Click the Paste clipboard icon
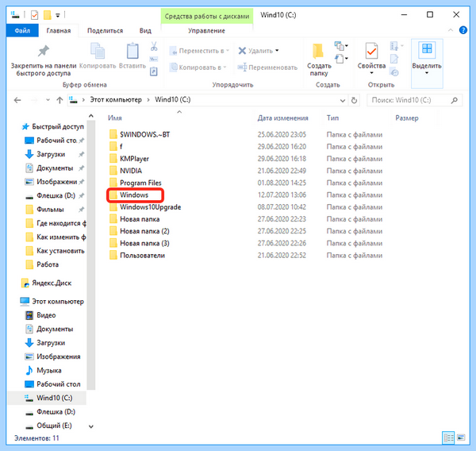Viewport: 476px width, 451px height. pyautogui.click(x=132, y=51)
